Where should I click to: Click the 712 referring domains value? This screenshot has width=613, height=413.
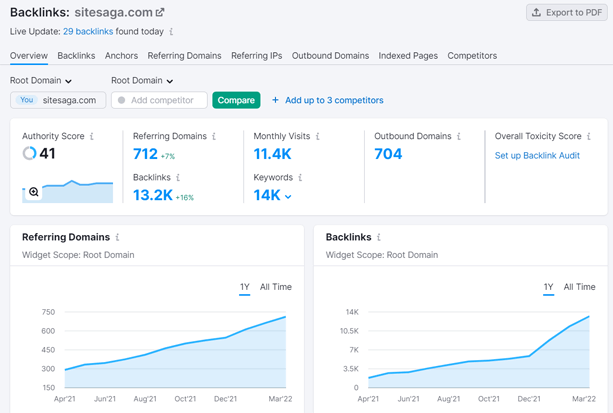pos(145,154)
